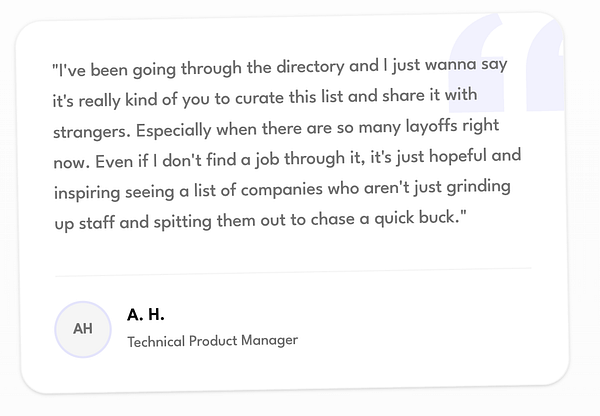Image resolution: width=600 pixels, height=416 pixels.
Task: Click the large decorative quotation mark icon
Action: [x=507, y=63]
